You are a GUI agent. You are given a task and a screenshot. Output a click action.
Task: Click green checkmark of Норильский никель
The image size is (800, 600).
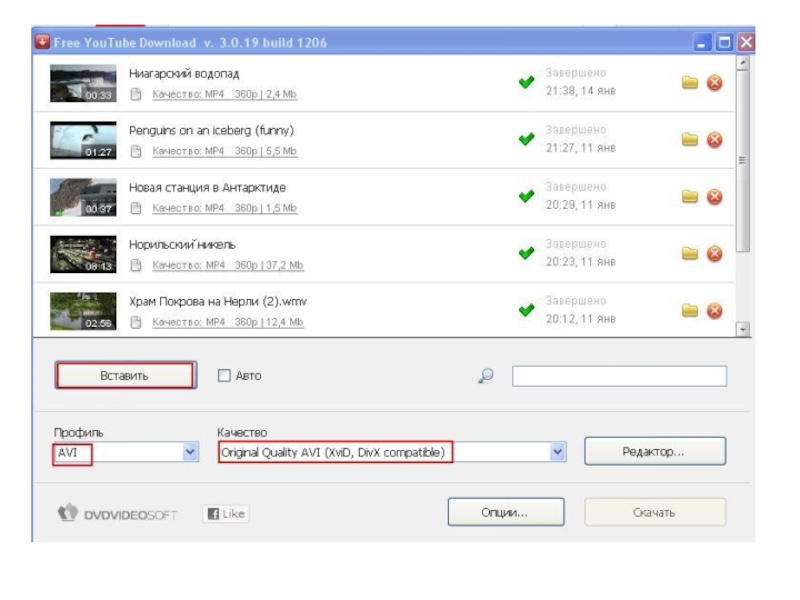pos(527,253)
